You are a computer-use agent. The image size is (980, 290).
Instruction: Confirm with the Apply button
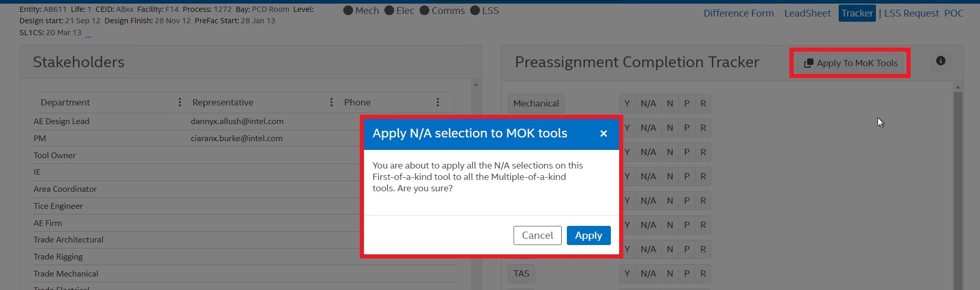point(589,235)
